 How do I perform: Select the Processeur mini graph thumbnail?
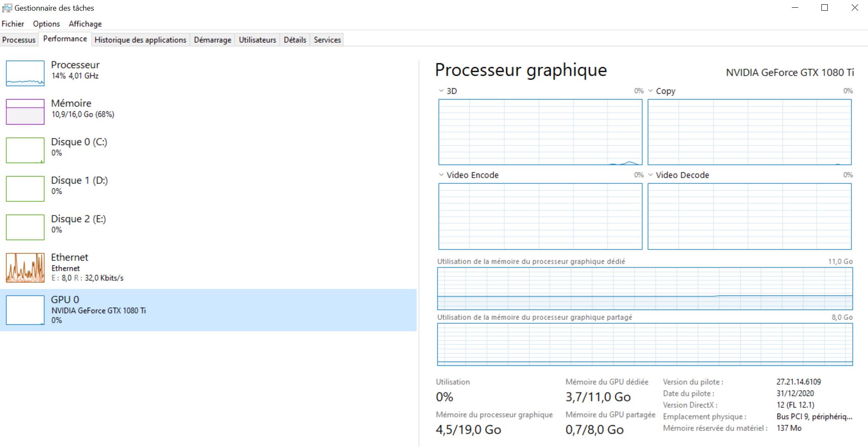pos(25,73)
